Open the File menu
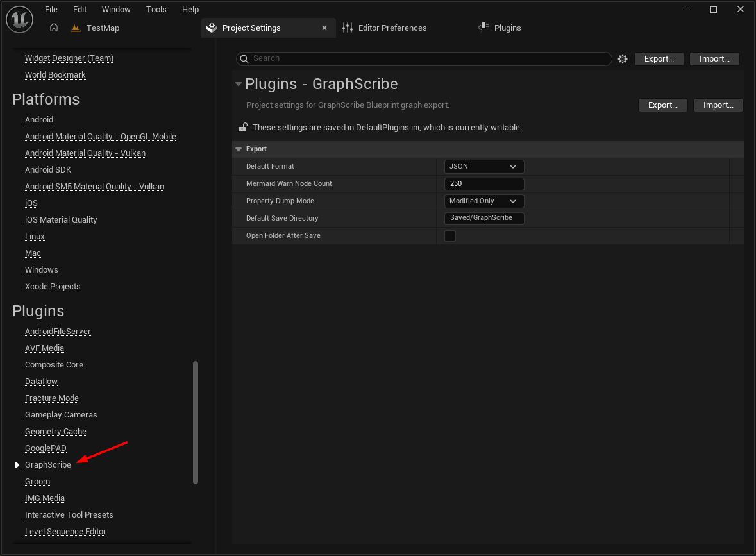This screenshot has height=556, width=756. (x=51, y=9)
